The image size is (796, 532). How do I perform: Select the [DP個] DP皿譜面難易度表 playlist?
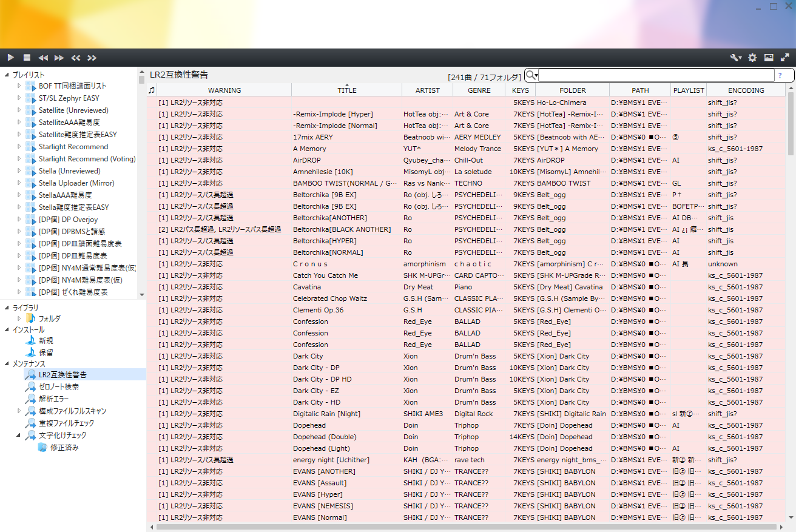[x=80, y=244]
